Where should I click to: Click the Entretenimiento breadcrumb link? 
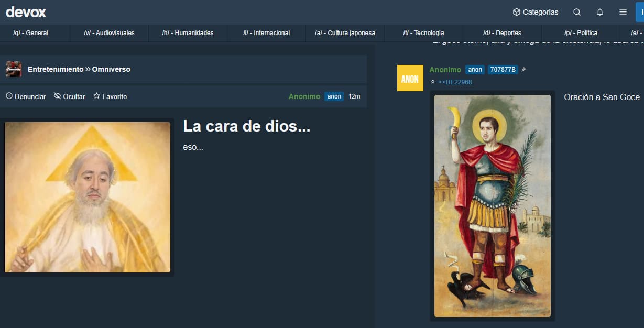[x=56, y=69]
